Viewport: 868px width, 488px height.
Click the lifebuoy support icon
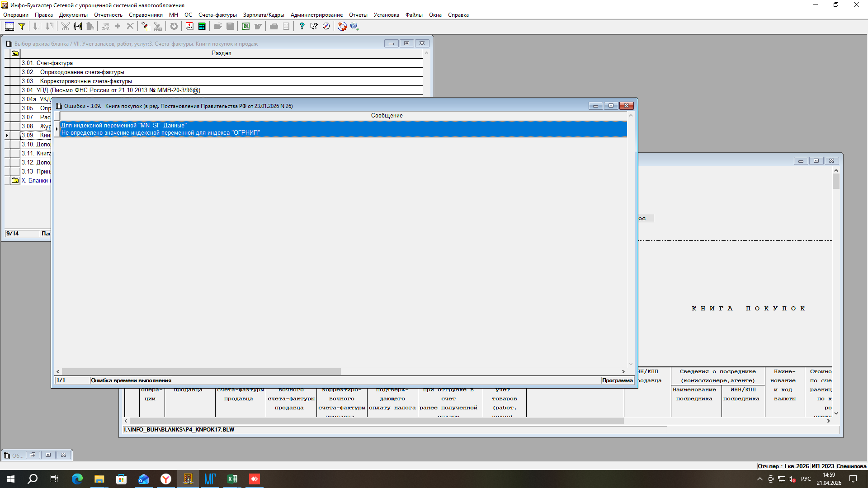(342, 26)
